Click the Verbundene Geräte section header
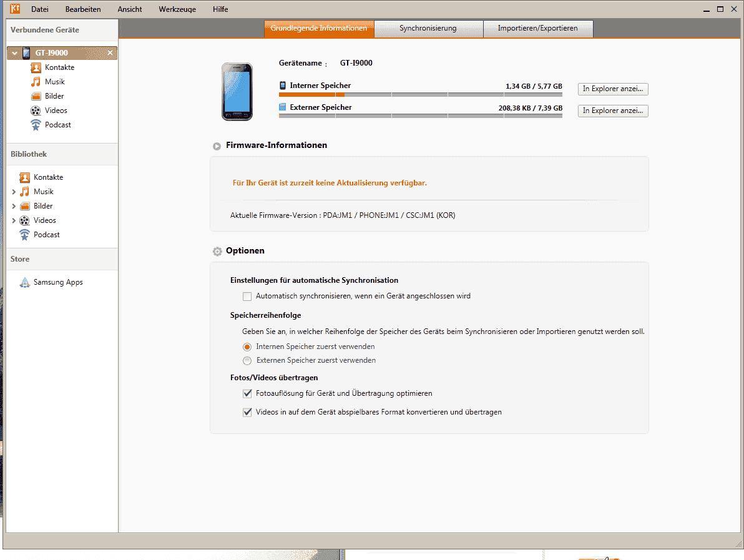744x560 pixels. (62, 30)
